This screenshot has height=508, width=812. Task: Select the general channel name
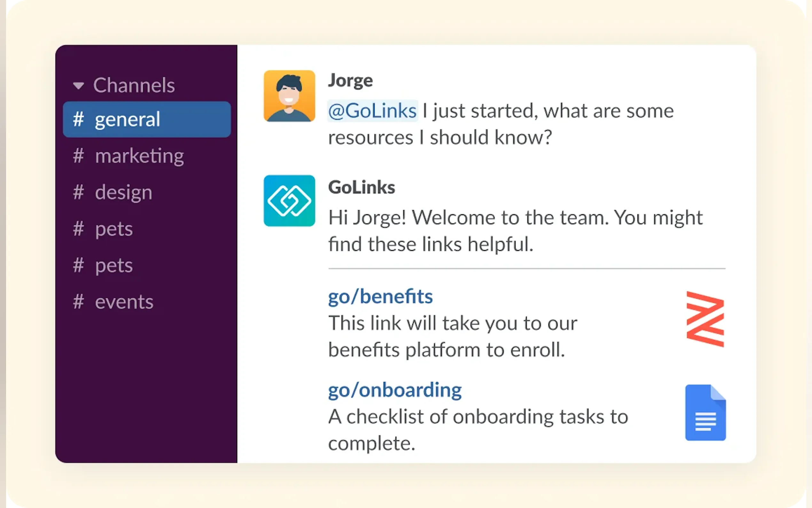(127, 119)
